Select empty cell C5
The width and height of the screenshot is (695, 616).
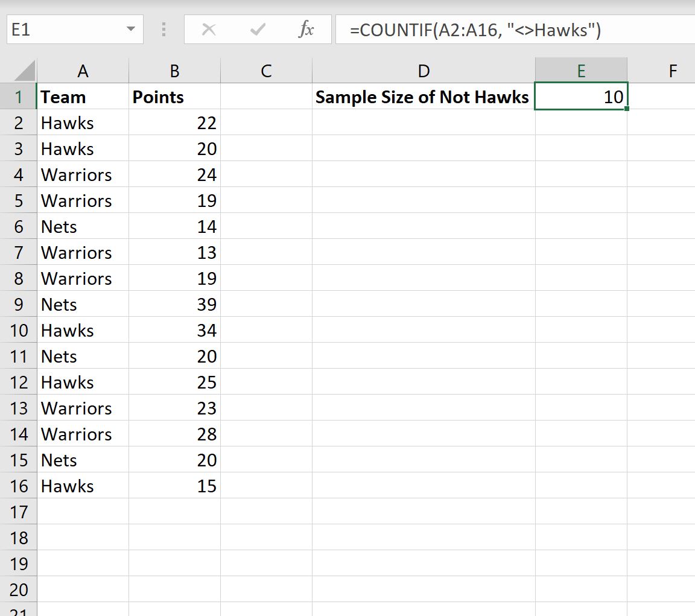click(265, 200)
